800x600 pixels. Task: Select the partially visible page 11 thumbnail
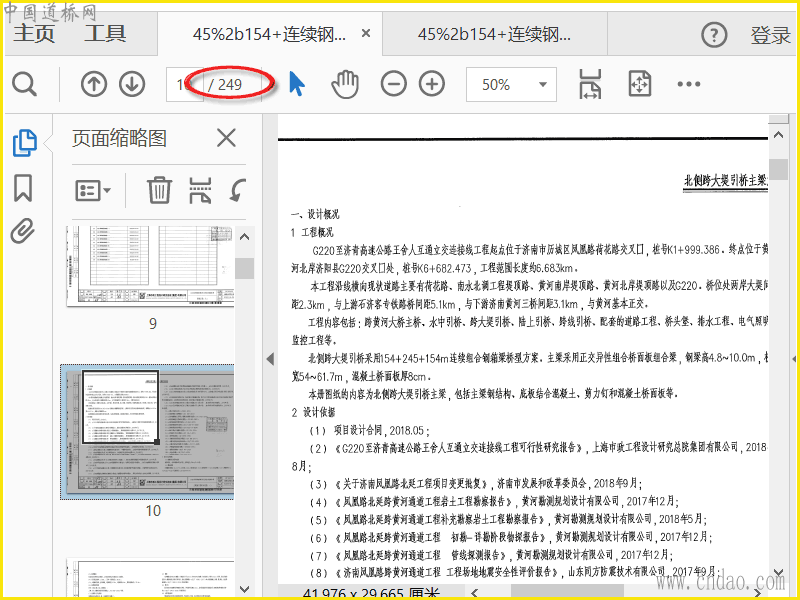(150, 578)
